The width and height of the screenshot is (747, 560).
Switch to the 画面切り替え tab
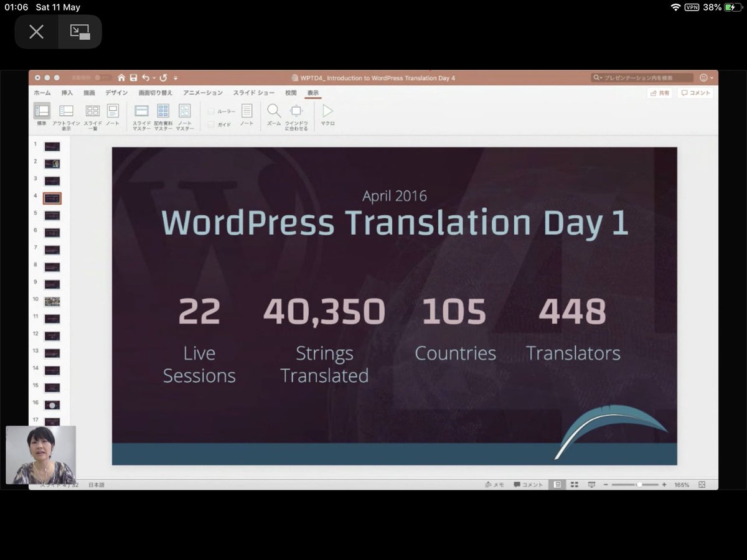(155, 93)
